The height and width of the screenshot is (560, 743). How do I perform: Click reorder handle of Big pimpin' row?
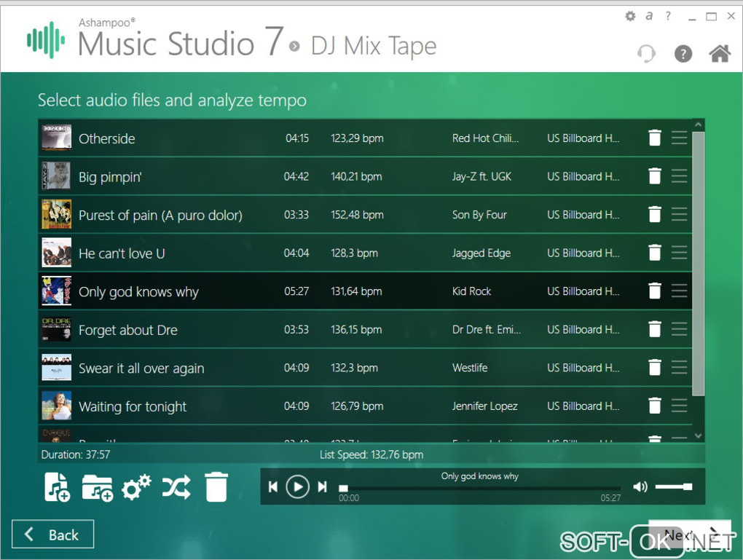click(x=679, y=176)
